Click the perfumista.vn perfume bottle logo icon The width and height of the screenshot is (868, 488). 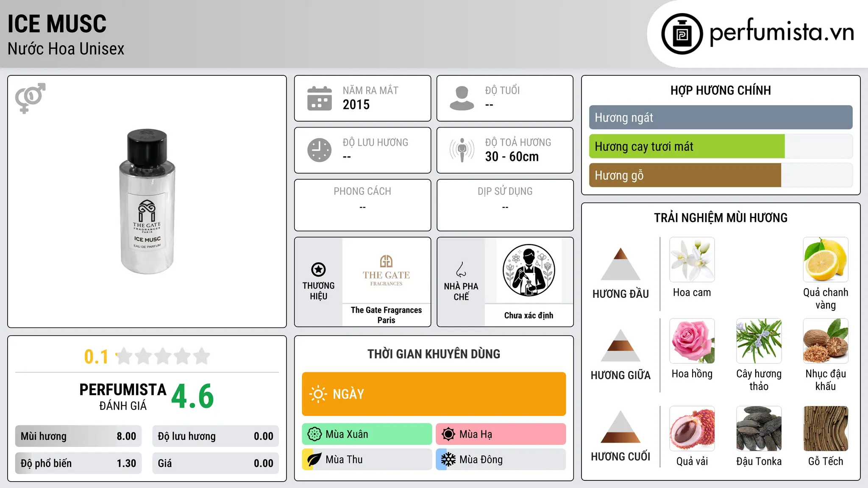[682, 34]
